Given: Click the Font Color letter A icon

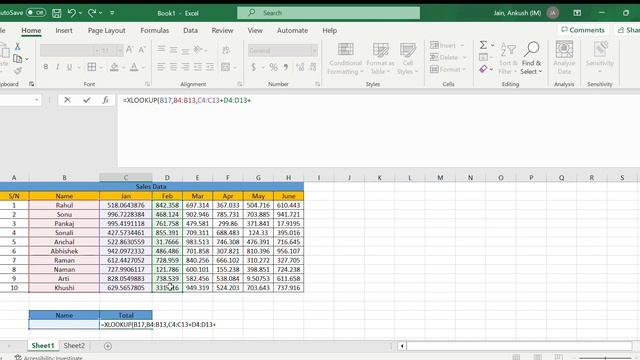Looking at the screenshot, I should point(134,67).
